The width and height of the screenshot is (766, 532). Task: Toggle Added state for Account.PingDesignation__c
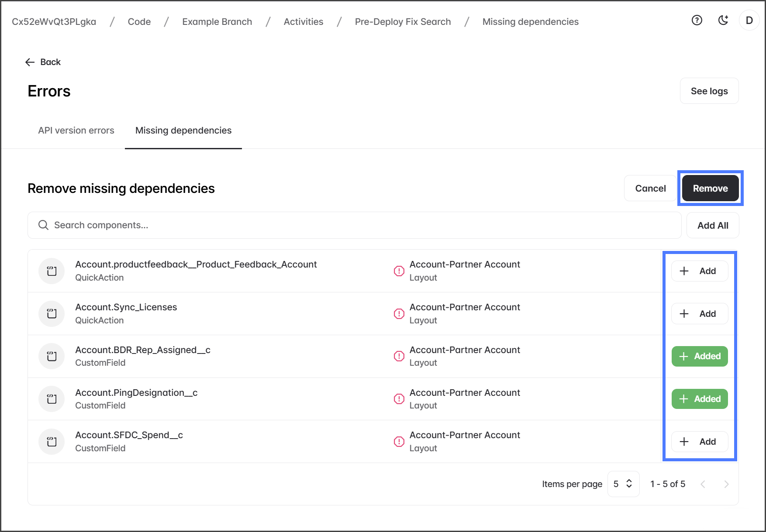point(699,399)
